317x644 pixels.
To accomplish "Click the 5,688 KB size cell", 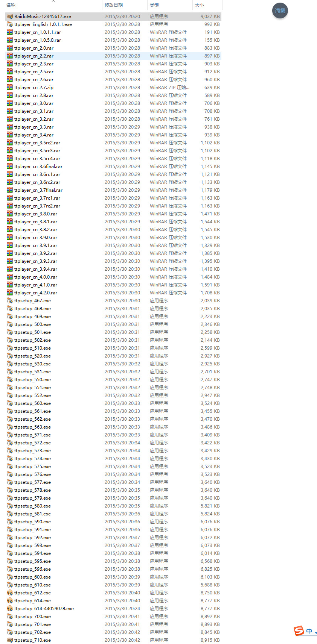I will (x=210, y=585).
